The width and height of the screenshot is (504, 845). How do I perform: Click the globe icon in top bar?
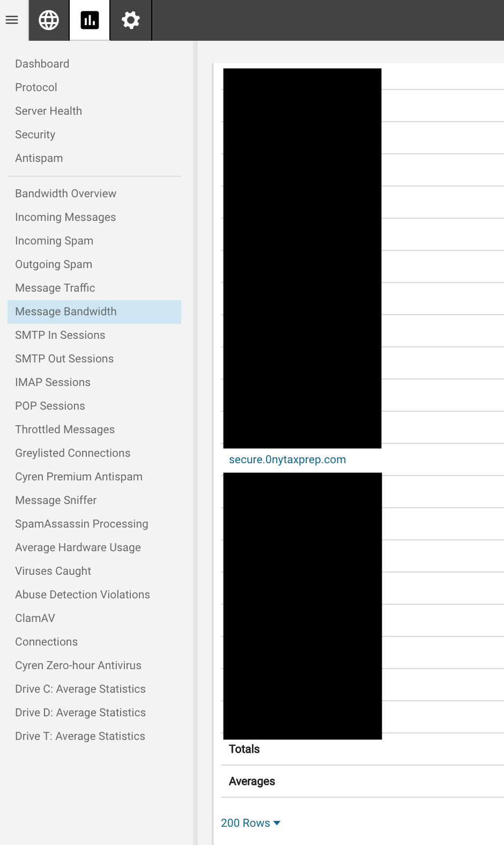(x=49, y=20)
